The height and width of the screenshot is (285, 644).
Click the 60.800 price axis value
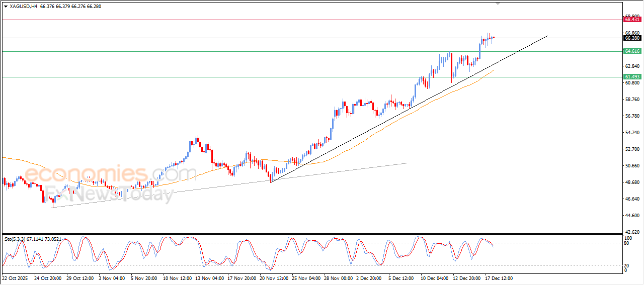coord(632,82)
